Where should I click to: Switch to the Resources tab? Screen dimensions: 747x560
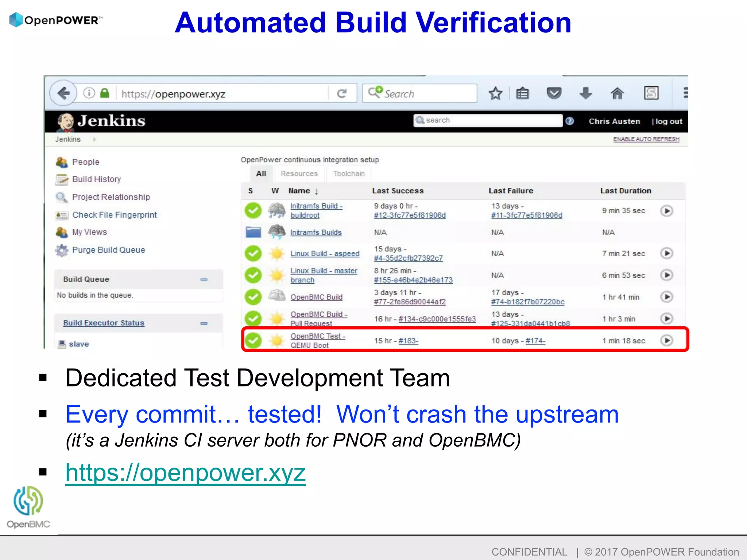click(299, 174)
